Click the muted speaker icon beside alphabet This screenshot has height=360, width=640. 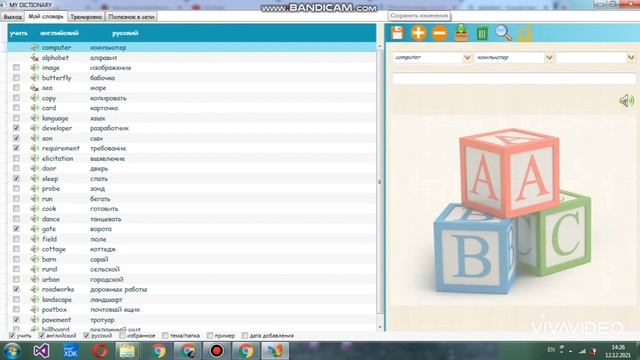35,58
